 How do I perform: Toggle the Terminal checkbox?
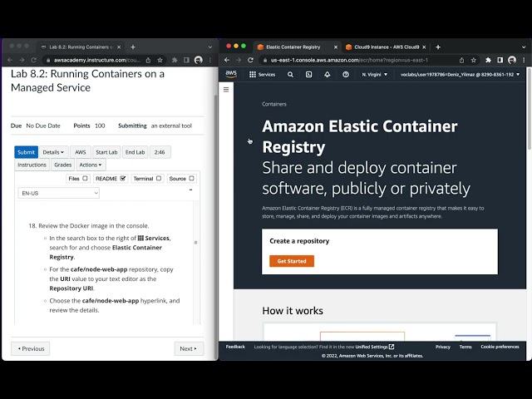[159, 178]
